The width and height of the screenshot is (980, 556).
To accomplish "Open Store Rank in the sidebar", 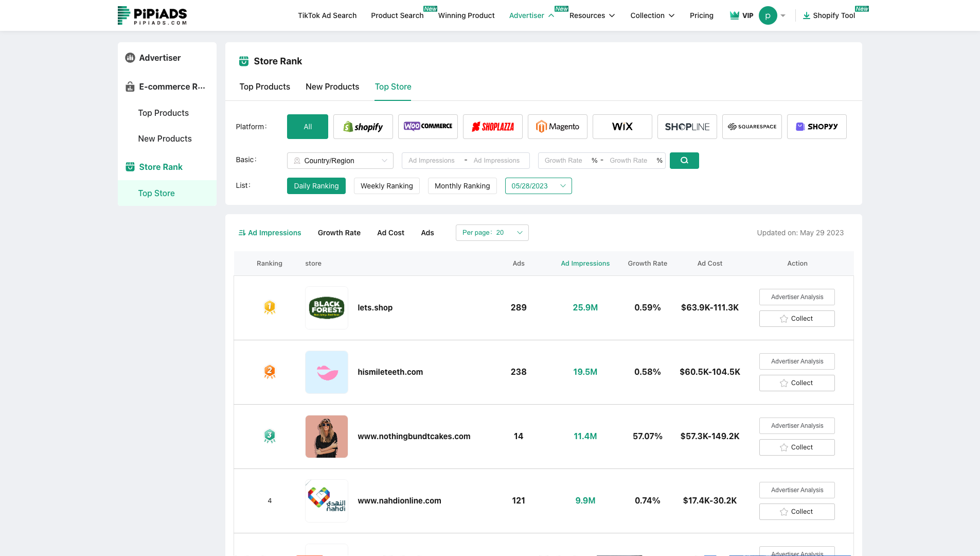I will click(161, 167).
